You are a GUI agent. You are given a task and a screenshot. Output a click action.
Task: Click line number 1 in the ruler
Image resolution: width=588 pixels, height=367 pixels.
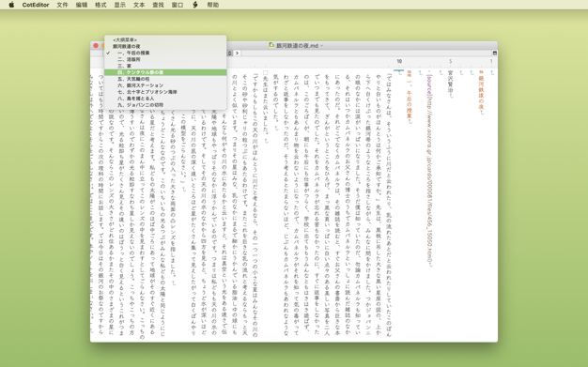click(491, 61)
